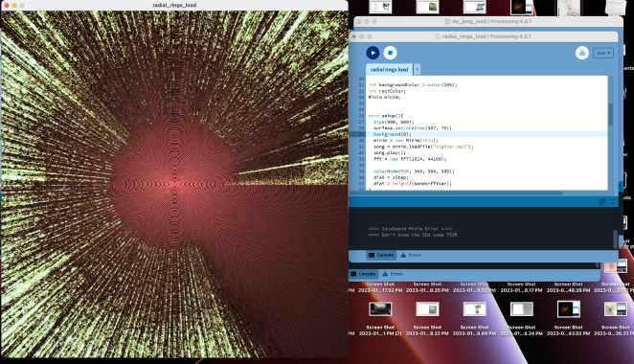Show the Console tab in front window
Screen dimensions: 634x364
point(381,255)
